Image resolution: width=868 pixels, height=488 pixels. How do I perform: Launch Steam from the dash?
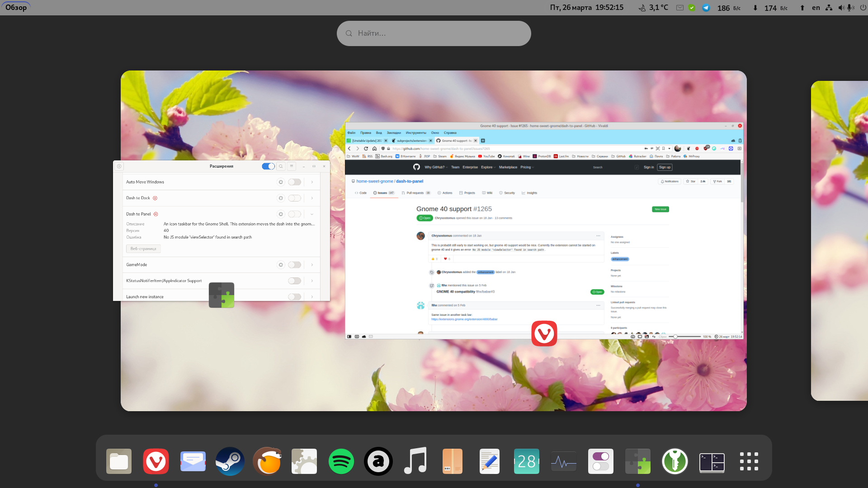(x=230, y=461)
